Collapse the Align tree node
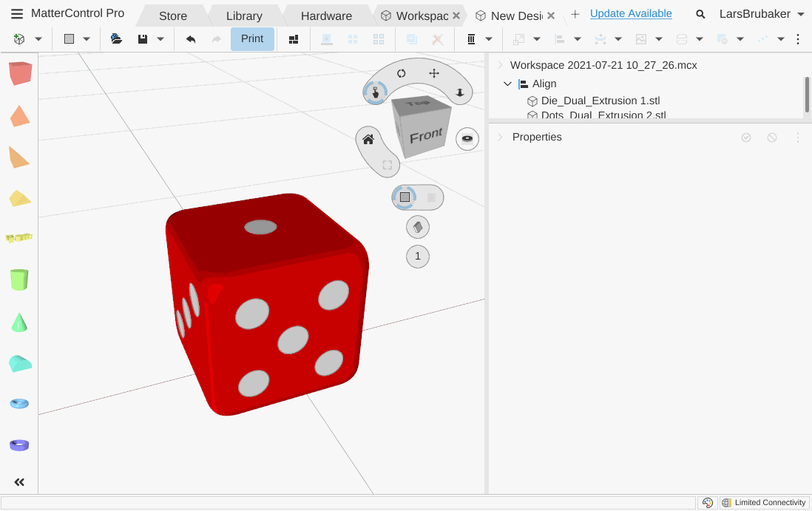This screenshot has height=511, width=812. tap(507, 84)
